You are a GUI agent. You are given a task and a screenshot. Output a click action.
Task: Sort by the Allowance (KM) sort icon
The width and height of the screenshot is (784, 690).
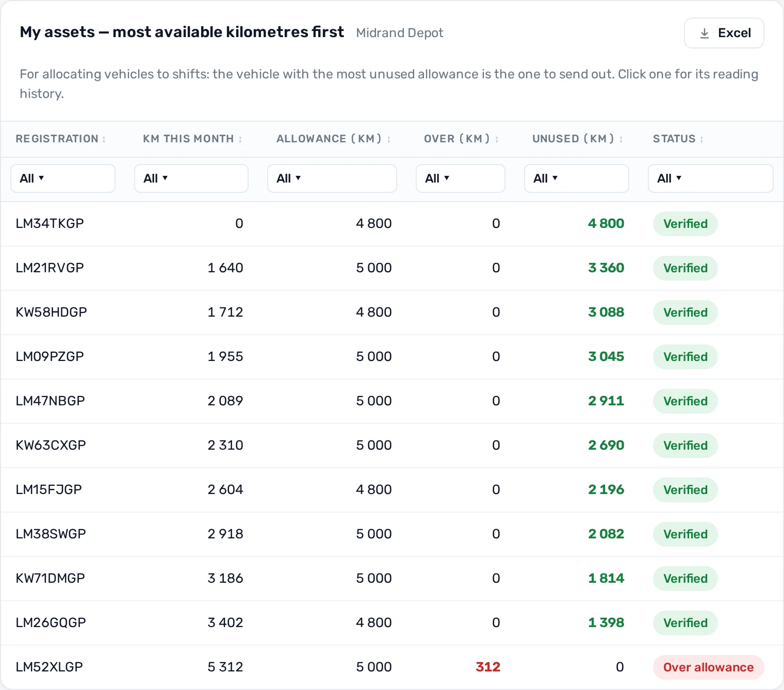389,139
